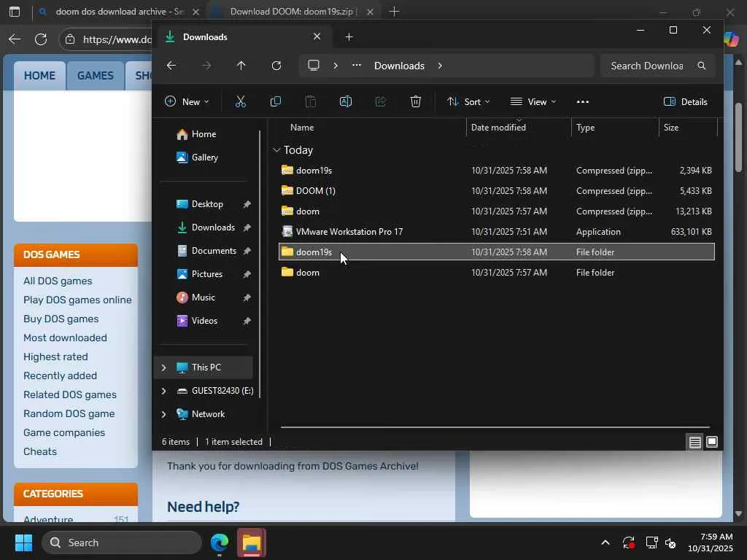Open the Sort dropdown menu
Image resolution: width=747 pixels, height=560 pixels.
click(x=468, y=101)
